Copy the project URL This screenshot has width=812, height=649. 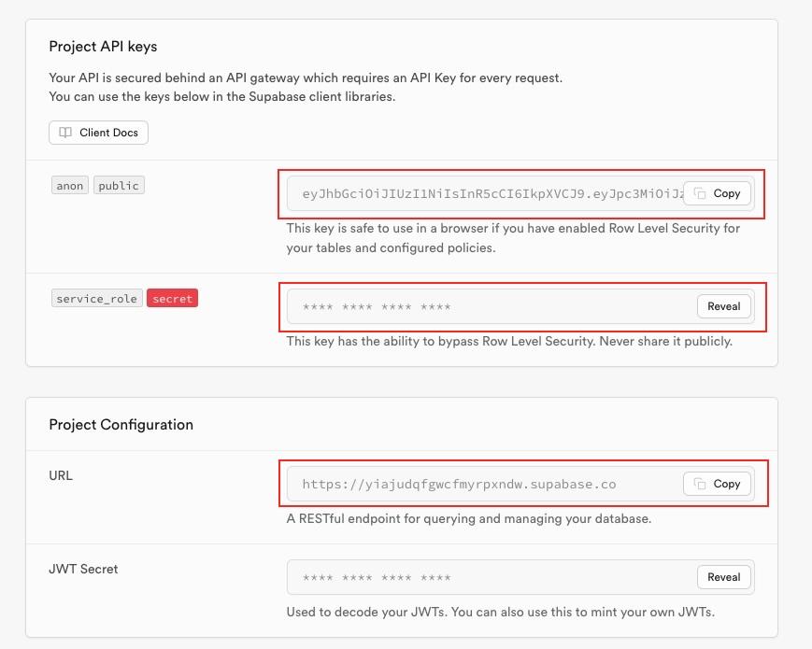click(717, 484)
